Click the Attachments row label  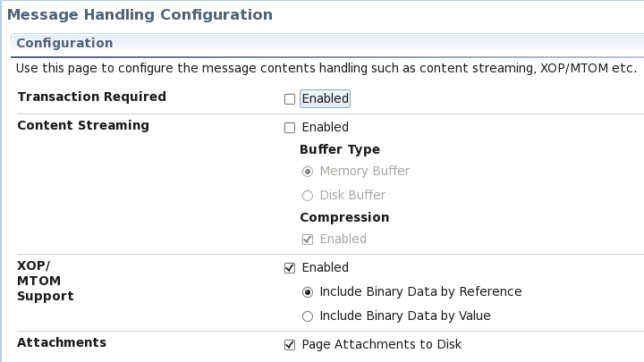click(x=62, y=342)
